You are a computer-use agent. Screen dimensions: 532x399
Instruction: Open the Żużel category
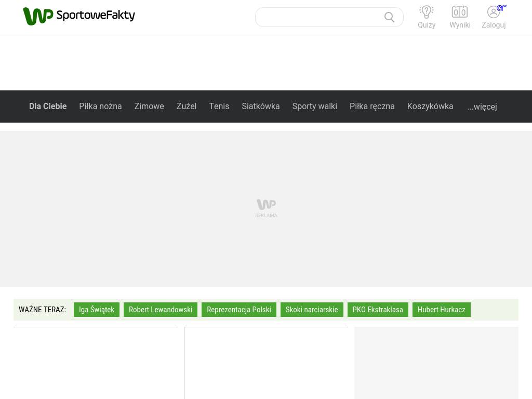pos(187,106)
